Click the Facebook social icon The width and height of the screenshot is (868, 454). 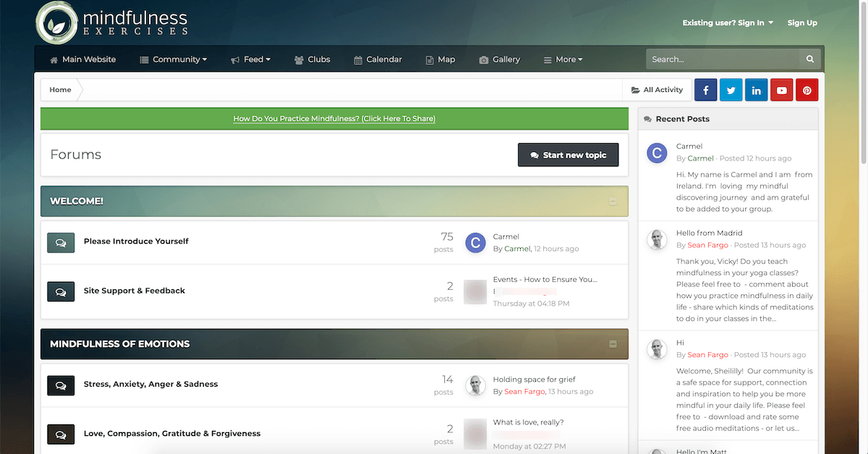pyautogui.click(x=705, y=90)
